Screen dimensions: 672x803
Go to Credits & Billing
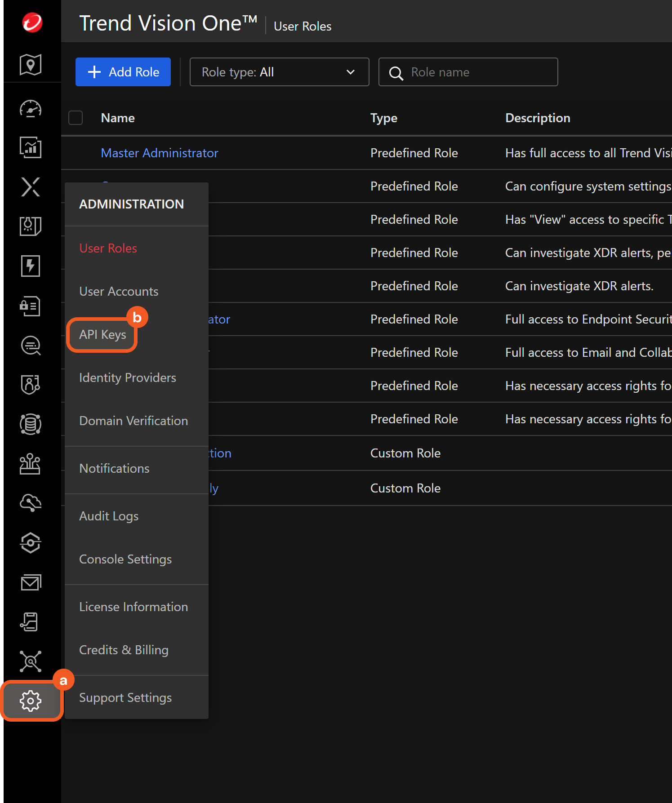pos(124,650)
